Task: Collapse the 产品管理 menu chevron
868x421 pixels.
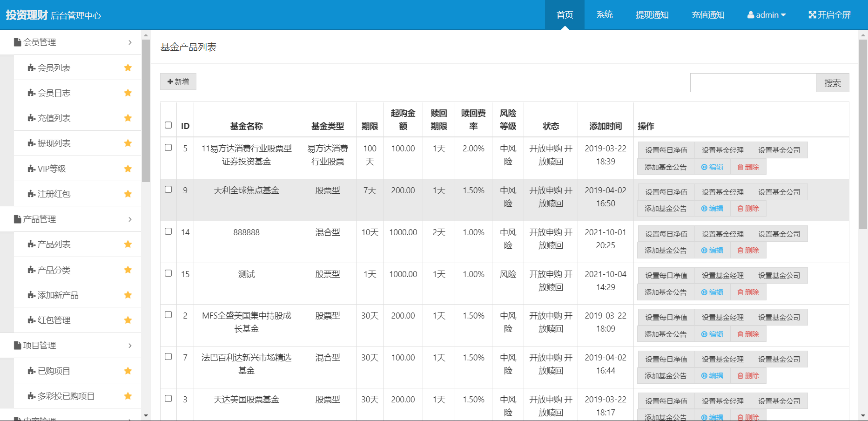Action: [130, 219]
